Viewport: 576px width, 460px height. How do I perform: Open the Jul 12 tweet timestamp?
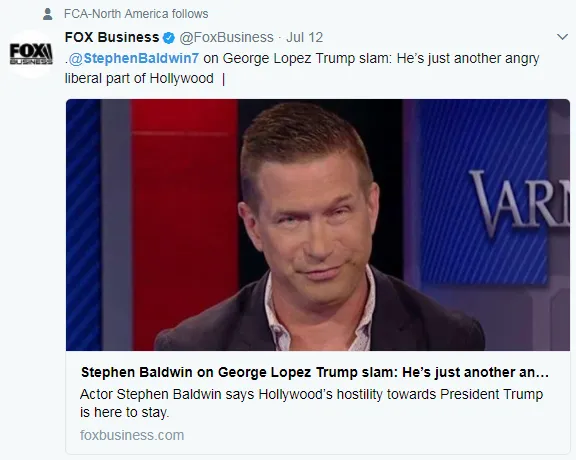(x=304, y=37)
